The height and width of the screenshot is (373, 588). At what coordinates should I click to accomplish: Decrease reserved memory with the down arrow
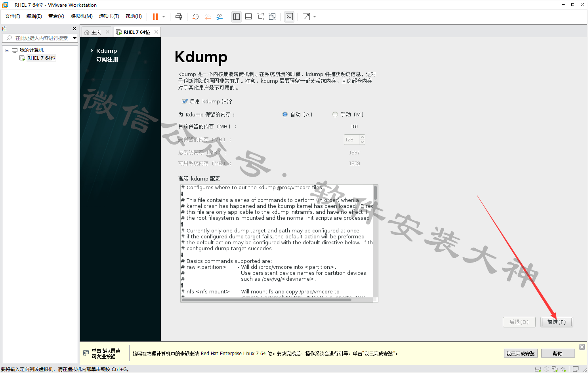[x=362, y=142]
